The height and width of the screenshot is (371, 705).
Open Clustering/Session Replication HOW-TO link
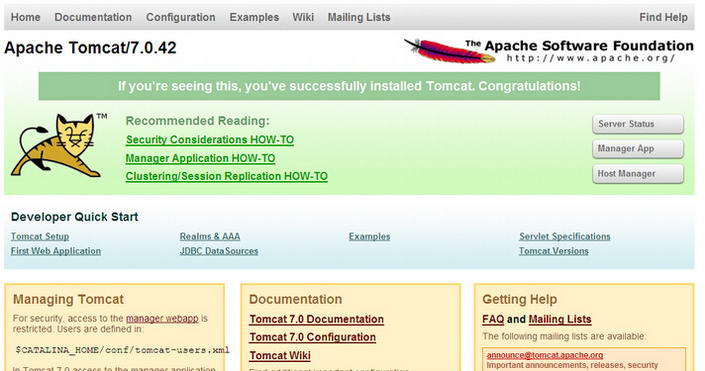227,176
